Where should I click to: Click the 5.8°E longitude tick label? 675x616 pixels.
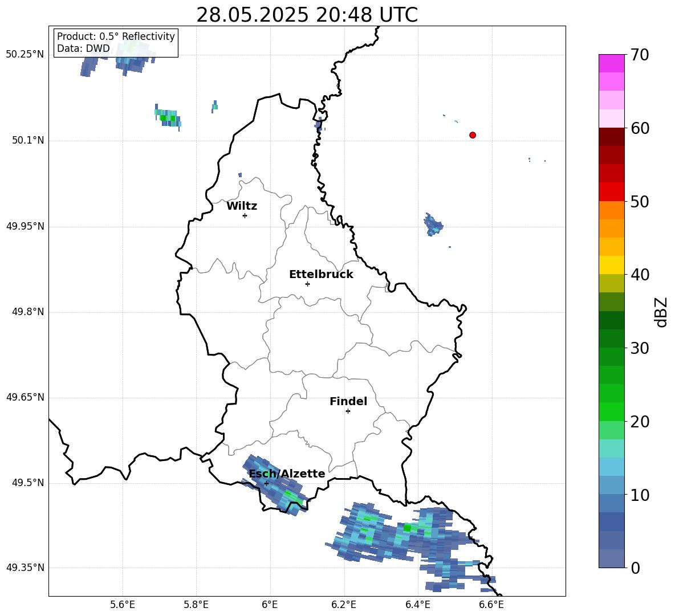tap(196, 605)
